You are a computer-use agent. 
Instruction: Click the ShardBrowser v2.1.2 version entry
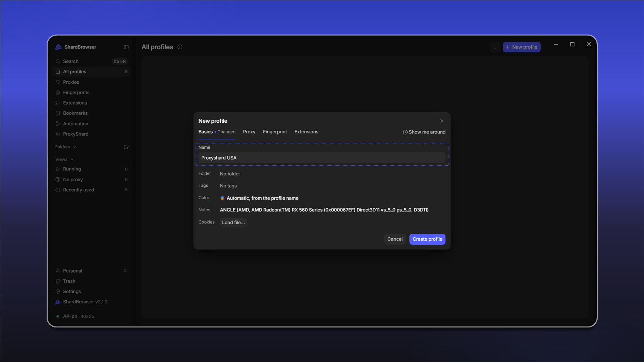[x=91, y=302]
